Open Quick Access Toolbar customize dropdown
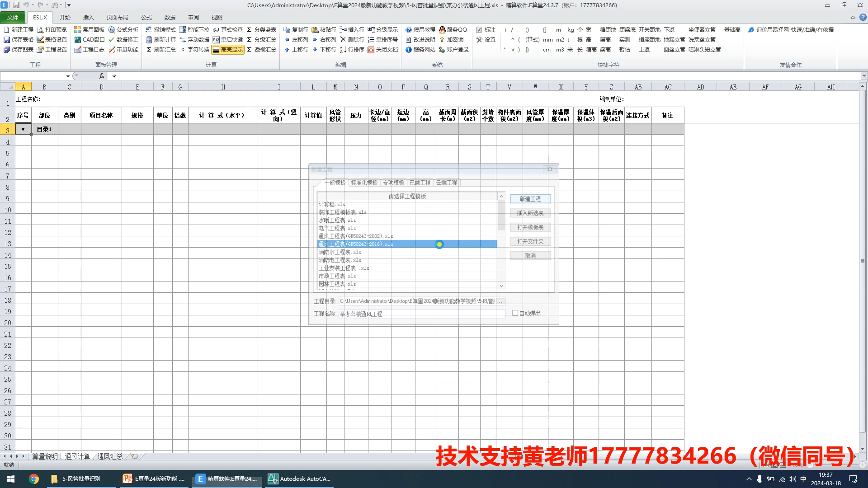Screen dimensions: 868x488 pos(69,5)
